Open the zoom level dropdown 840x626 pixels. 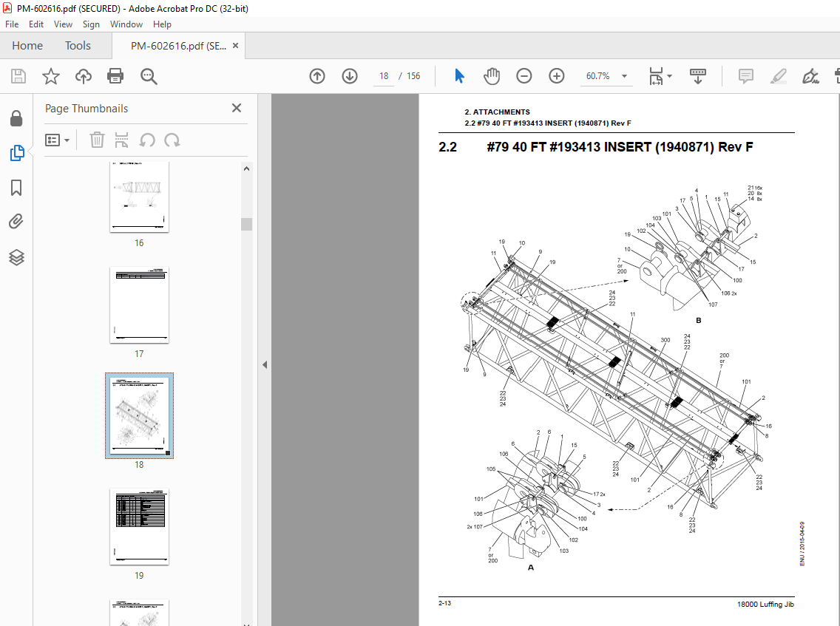tap(624, 76)
